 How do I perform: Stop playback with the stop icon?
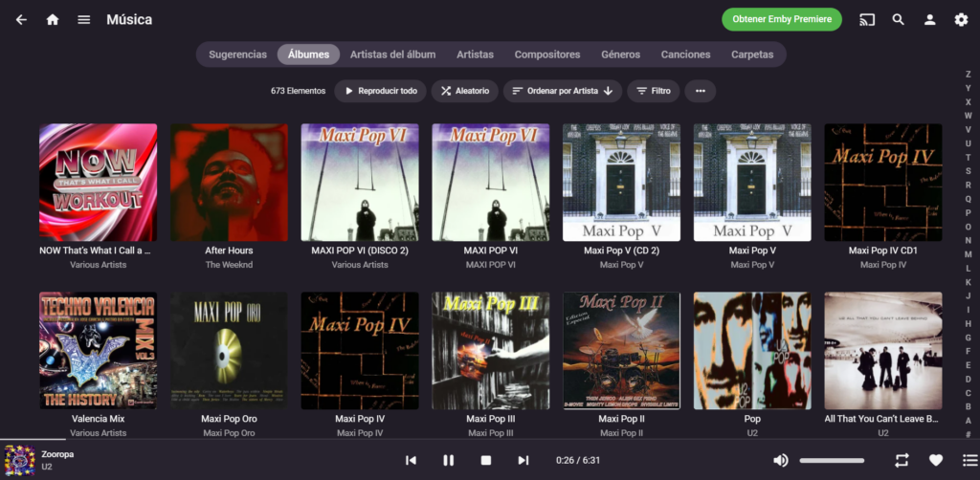tap(485, 461)
